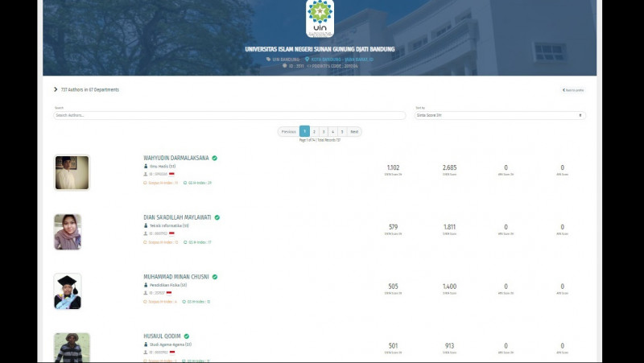This screenshot has width=644, height=363.
Task: Click the Back to profile button
Action: (x=573, y=90)
